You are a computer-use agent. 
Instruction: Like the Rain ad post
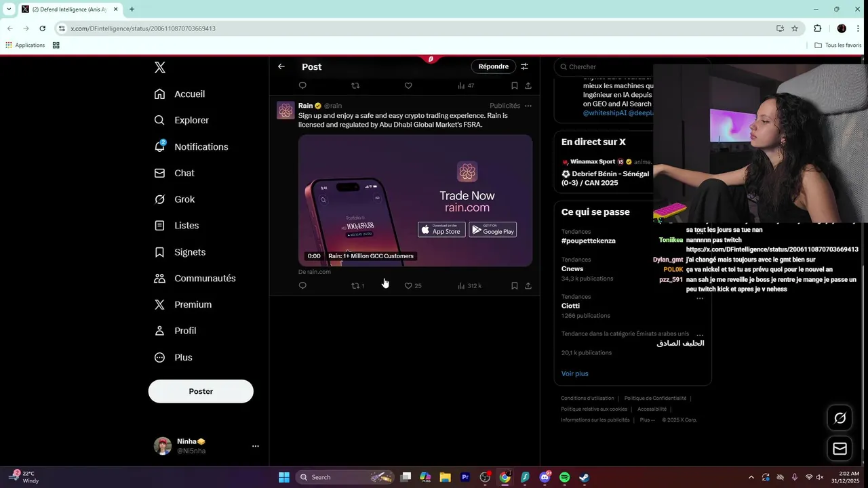coord(412,285)
